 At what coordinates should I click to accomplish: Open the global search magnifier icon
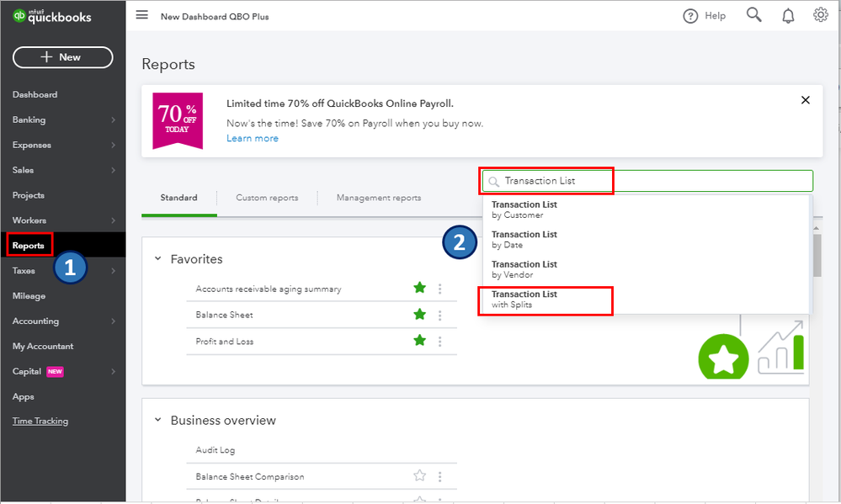753,14
